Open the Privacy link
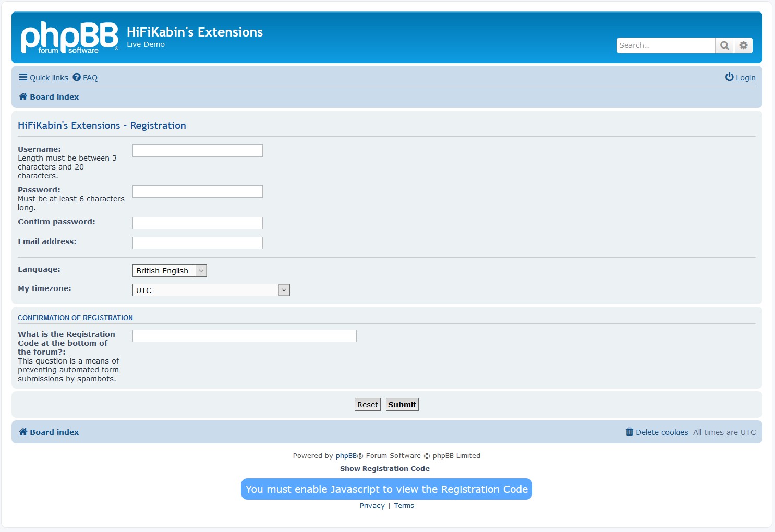 372,505
